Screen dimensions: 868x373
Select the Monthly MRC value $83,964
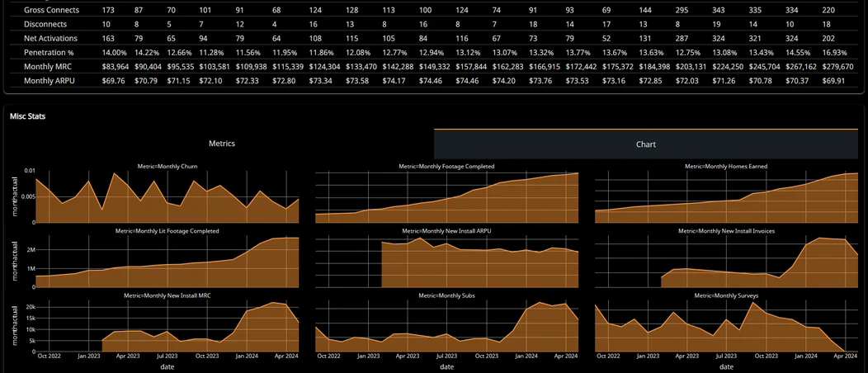[116, 66]
